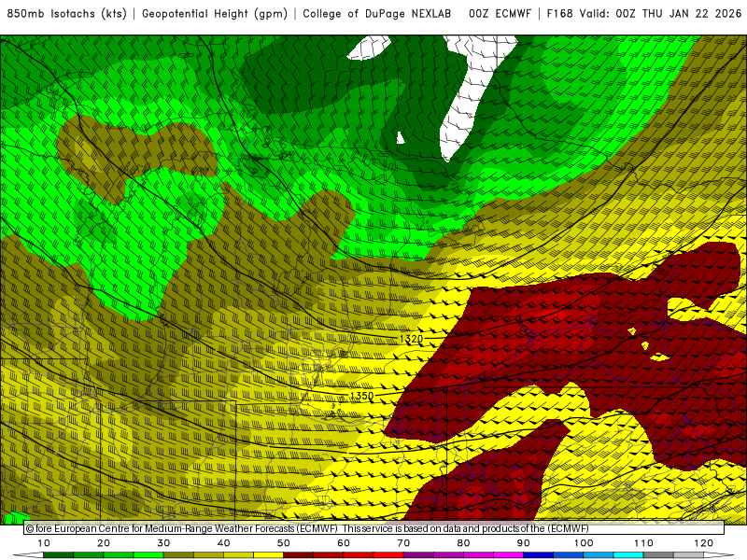Select the dark gray swatch just after 110
747x560 pixels.
pyautogui.click(x=658, y=555)
